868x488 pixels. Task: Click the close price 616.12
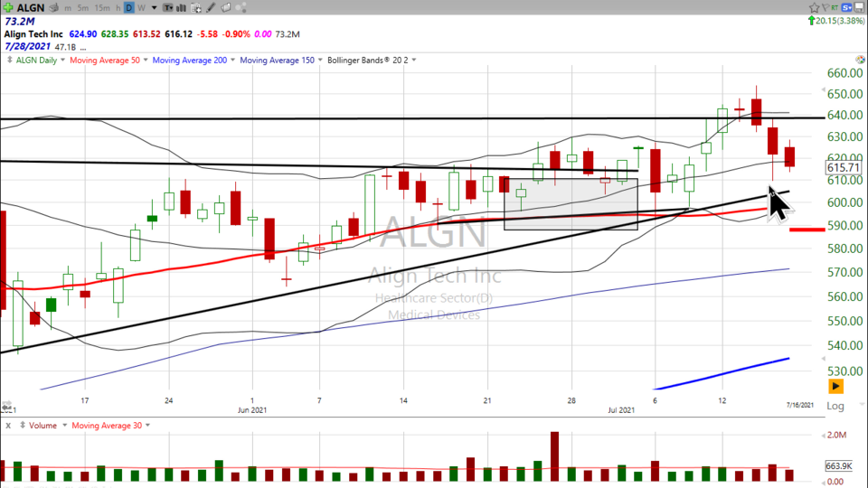tap(178, 34)
